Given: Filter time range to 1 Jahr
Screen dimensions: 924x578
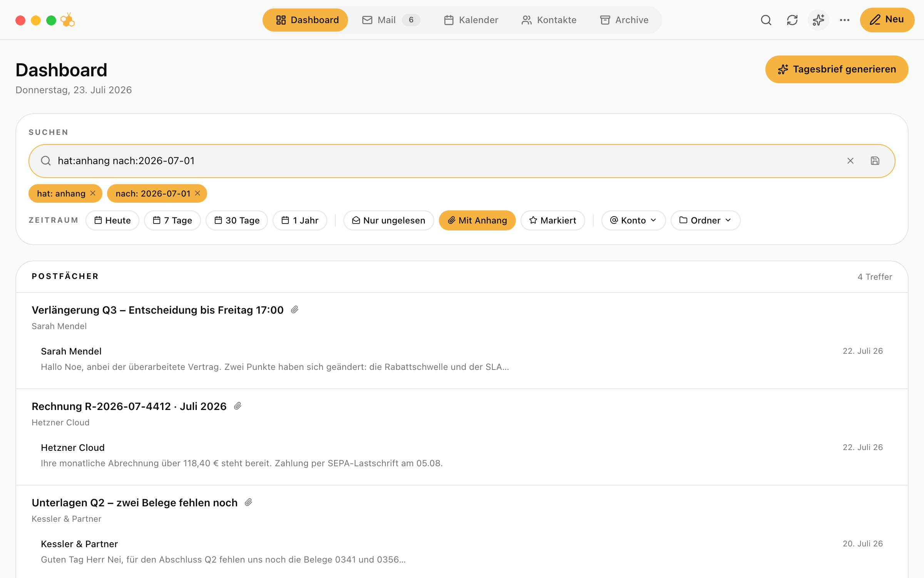Looking at the screenshot, I should 300,220.
